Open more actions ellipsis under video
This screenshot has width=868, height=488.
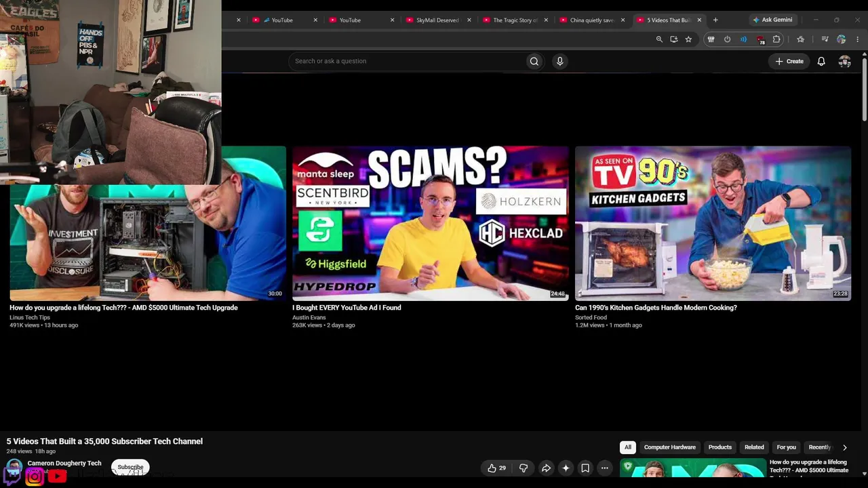tap(605, 468)
